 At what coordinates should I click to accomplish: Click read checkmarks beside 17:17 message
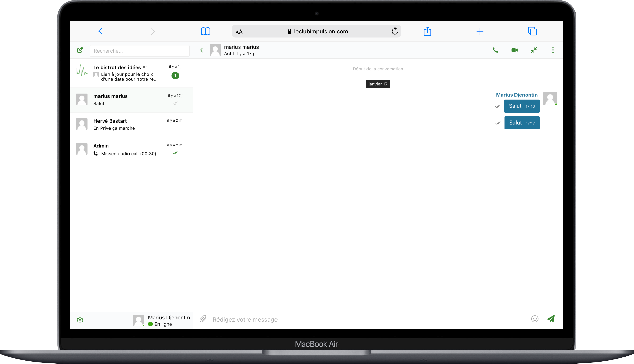click(498, 123)
